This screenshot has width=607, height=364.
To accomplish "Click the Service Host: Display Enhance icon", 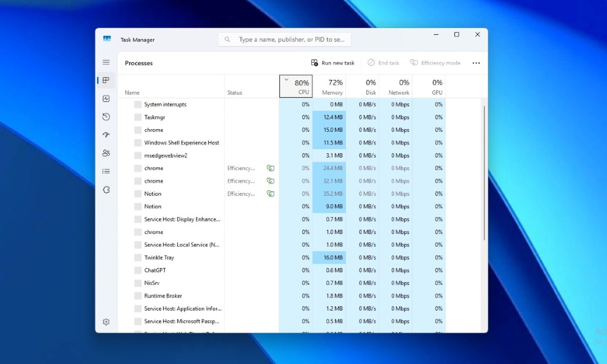I will (x=138, y=219).
